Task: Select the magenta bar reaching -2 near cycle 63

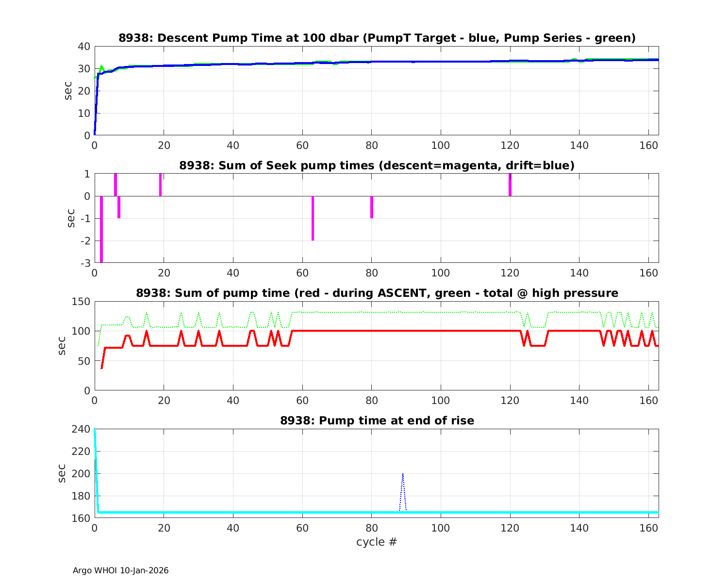Action: point(313,218)
